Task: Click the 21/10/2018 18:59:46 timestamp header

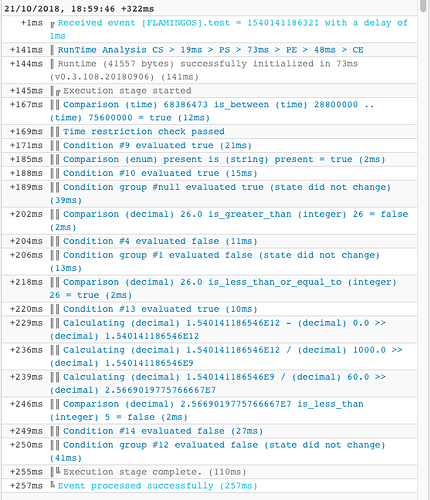Action: [x=79, y=9]
